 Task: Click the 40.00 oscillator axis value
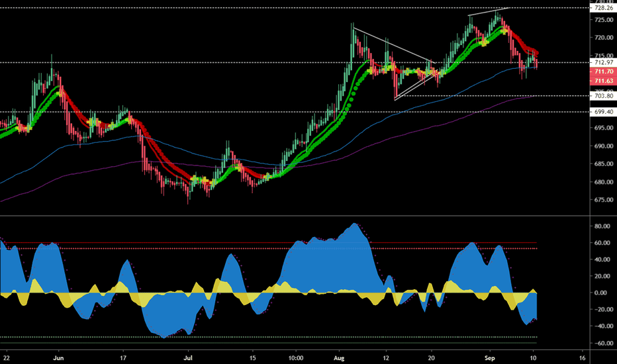pos(604,259)
